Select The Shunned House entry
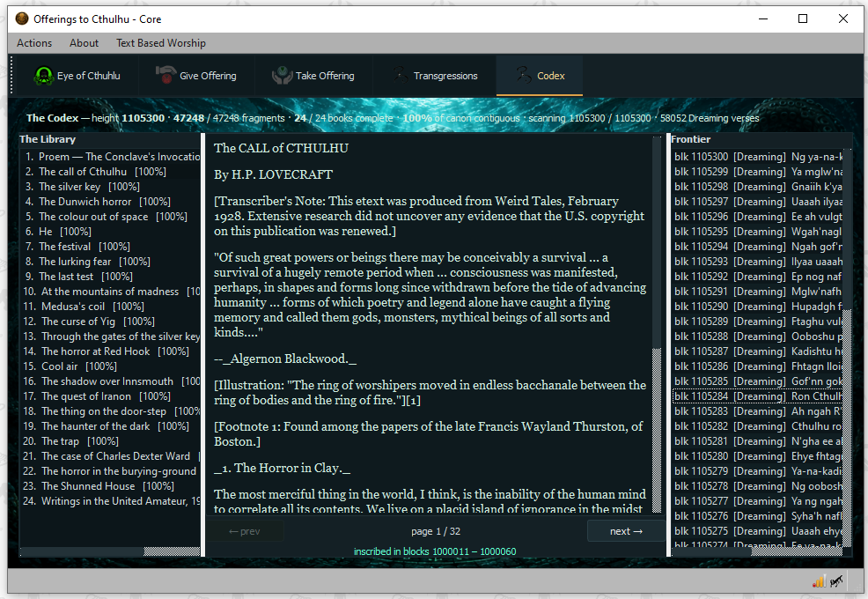This screenshot has width=868, height=599. pos(111,486)
